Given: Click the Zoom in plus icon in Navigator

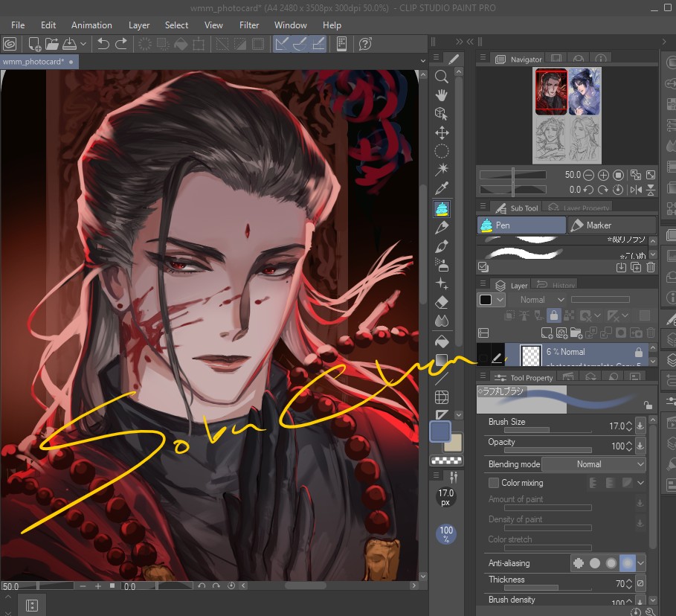Looking at the screenshot, I should pyautogui.click(x=603, y=175).
